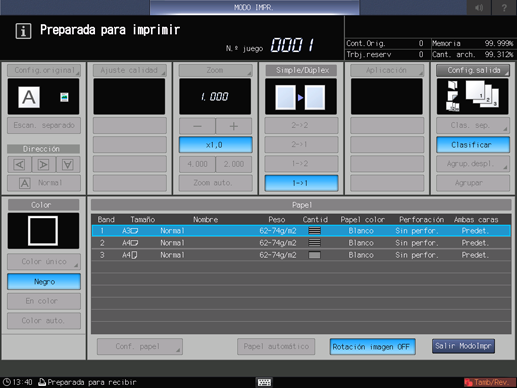
Task: Increase zoom with the plus button
Action: pos(234,126)
